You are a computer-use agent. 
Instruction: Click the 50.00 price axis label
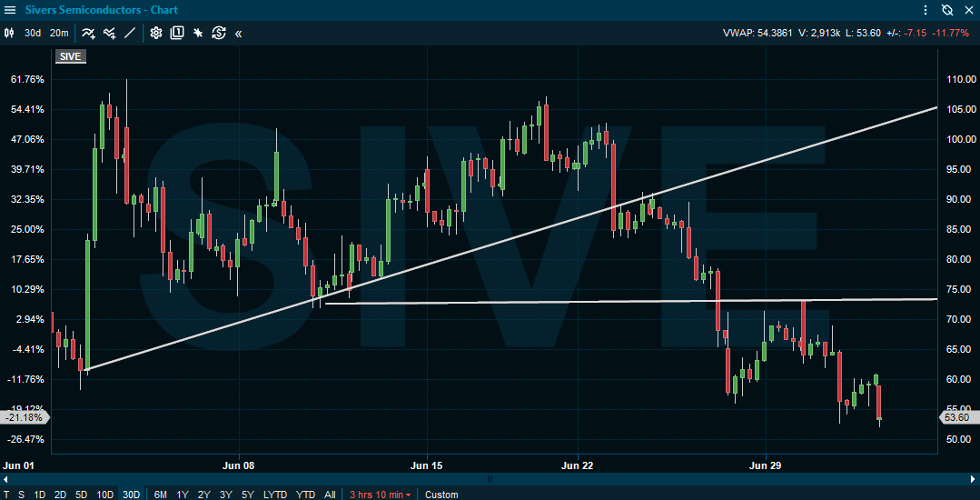pyautogui.click(x=961, y=439)
